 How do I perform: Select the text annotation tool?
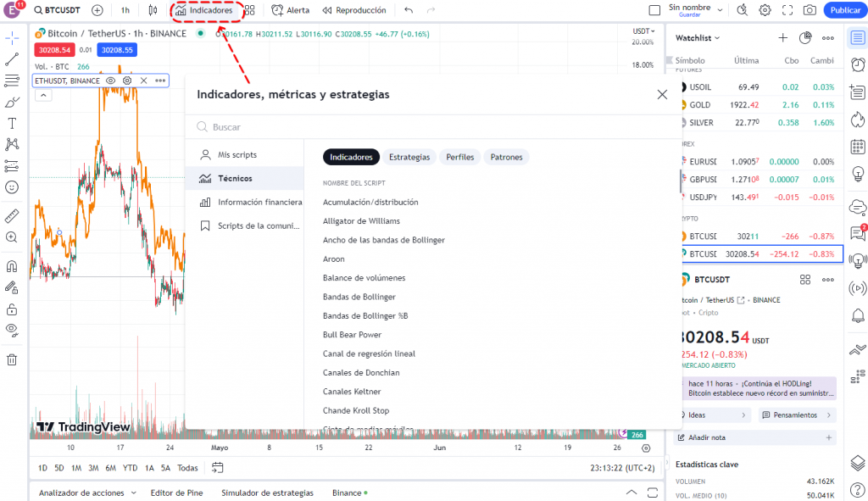tap(11, 123)
